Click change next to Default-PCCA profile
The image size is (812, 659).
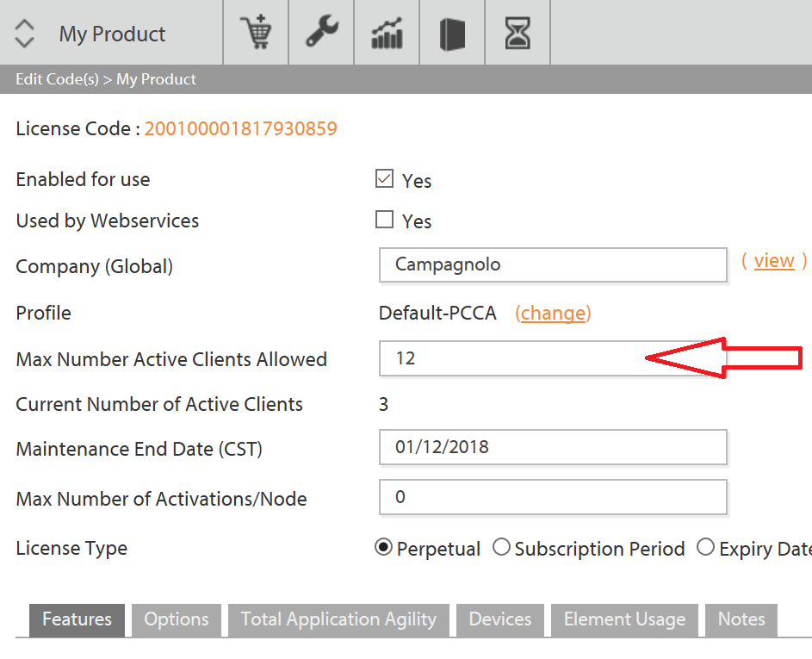click(553, 313)
